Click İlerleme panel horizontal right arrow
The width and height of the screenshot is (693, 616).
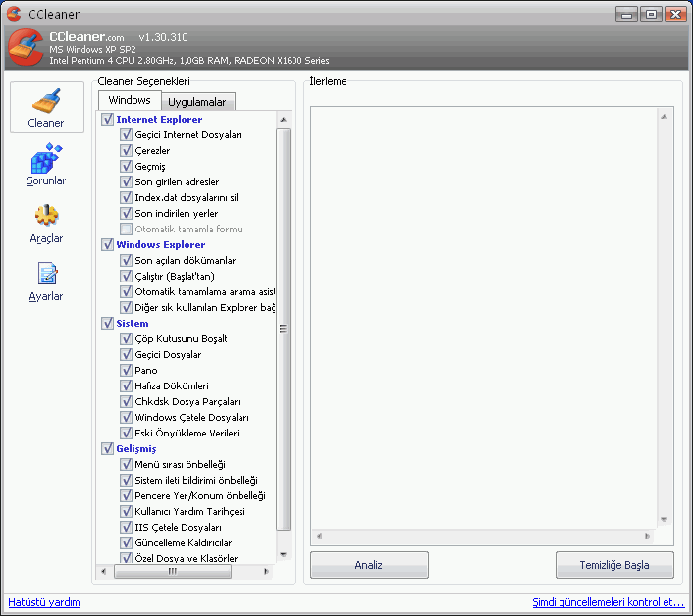(x=647, y=537)
